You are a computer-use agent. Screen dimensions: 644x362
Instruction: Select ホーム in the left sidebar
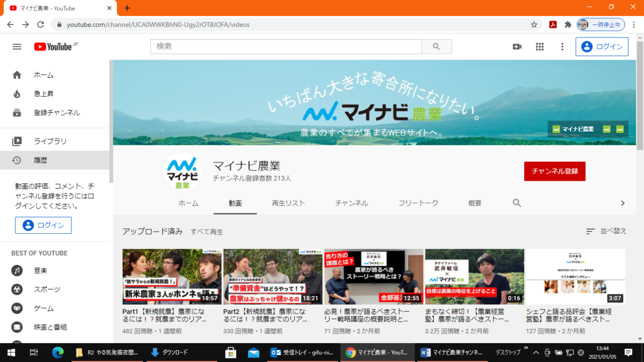pos(56,75)
